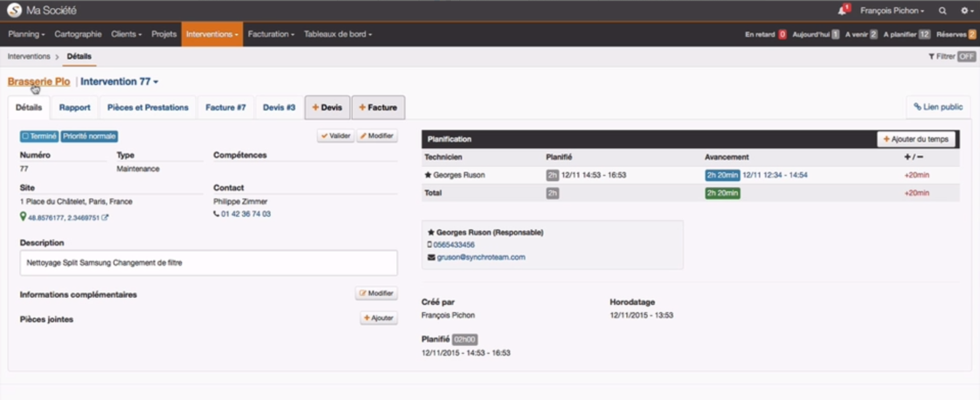Click the Ma Société logo icon
This screenshot has width=980, height=400.
tap(14, 10)
